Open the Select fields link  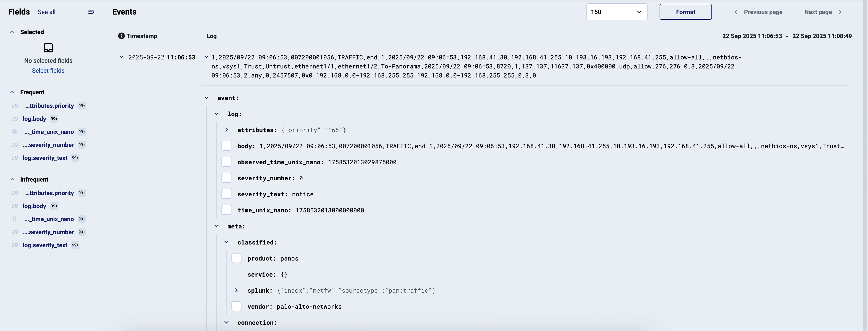click(48, 70)
